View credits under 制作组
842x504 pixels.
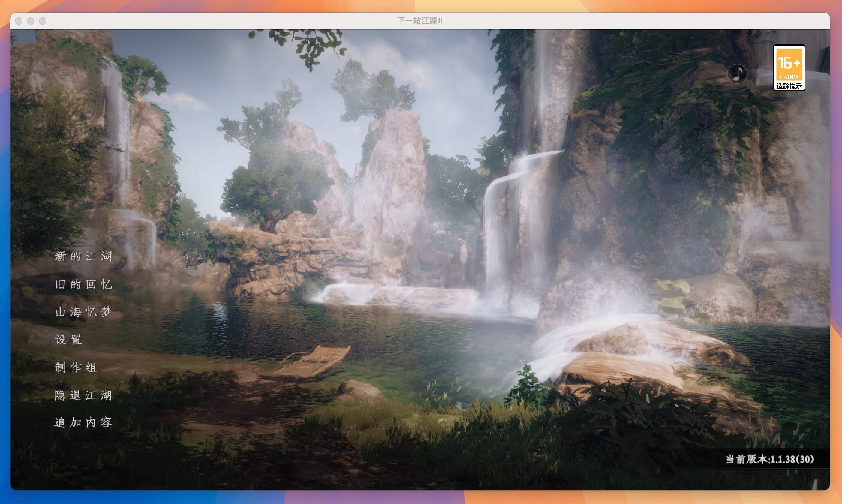pyautogui.click(x=76, y=367)
